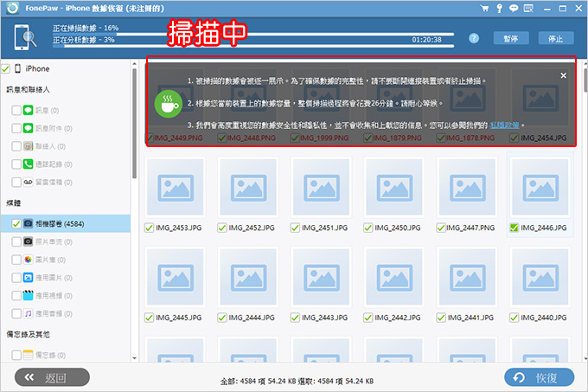
Task: Toggle the Contacts (0) checkbox
Action: (x=16, y=146)
